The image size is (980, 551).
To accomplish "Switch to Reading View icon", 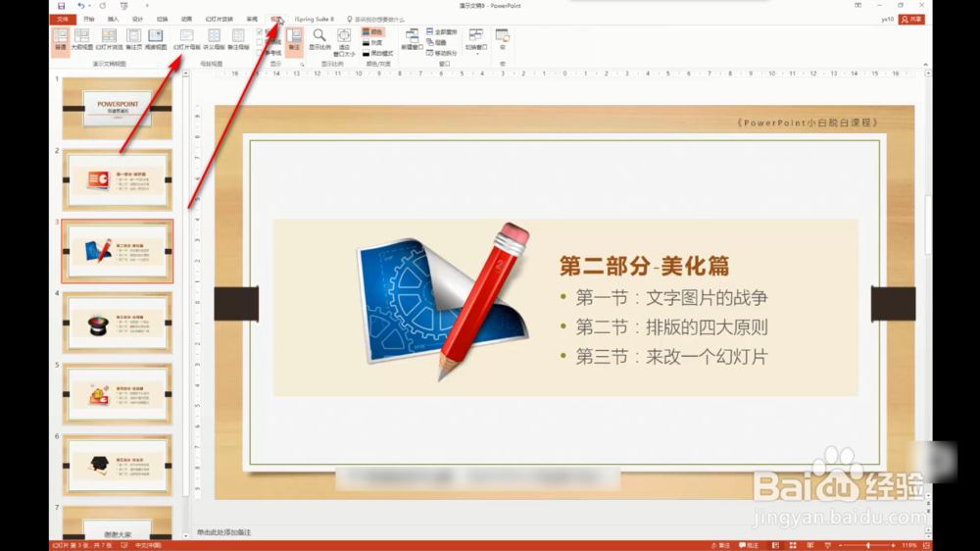I will [156, 39].
